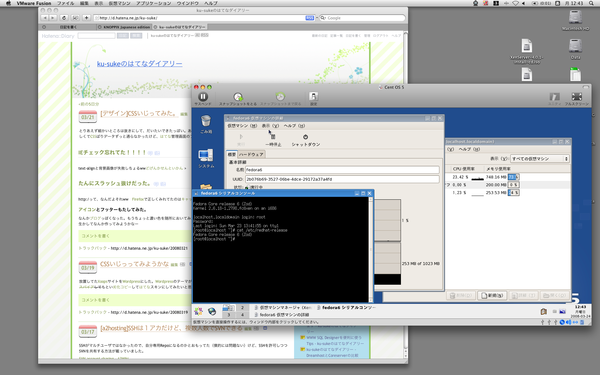Click the 03/21 calendar date icon
This screenshot has height=375, width=600.
coord(88,116)
